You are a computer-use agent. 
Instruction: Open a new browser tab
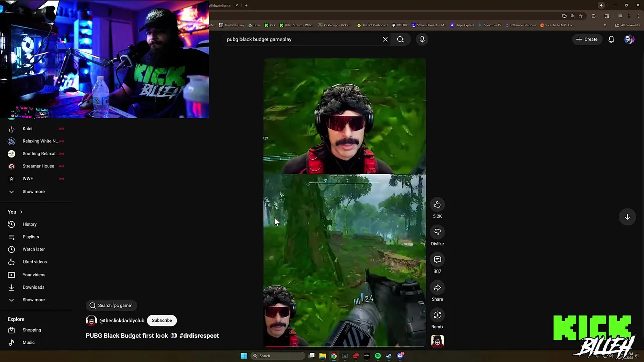click(246, 5)
